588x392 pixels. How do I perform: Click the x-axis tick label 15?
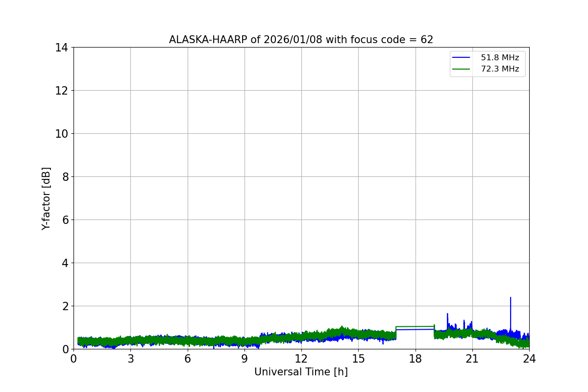(358, 359)
